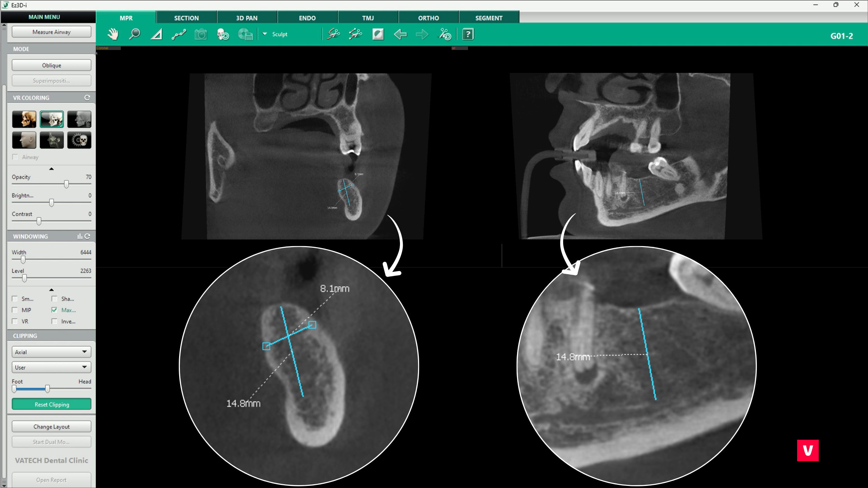Choose the polyline measurement tool

179,34
